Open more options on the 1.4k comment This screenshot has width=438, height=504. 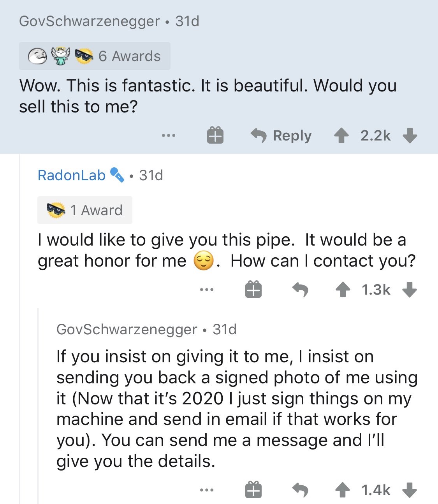(206, 490)
